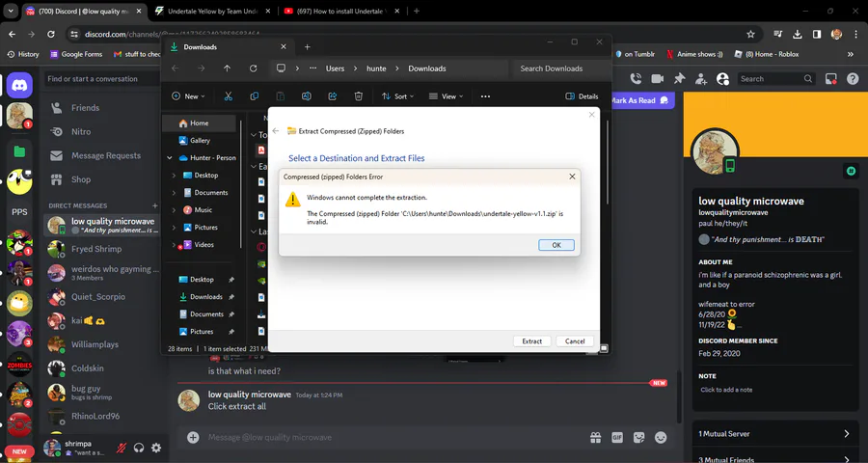Viewport: 868px width, 463px height.
Task: Close the Compressed Folders Error dialog
Action: (x=572, y=177)
